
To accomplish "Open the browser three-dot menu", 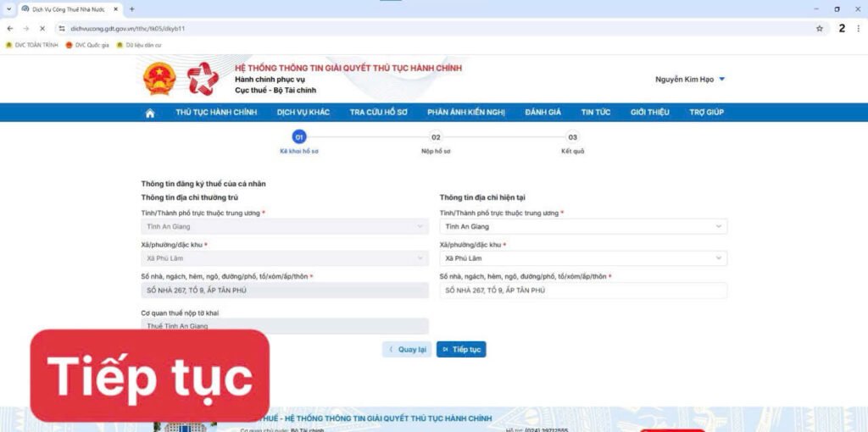I will tap(858, 28).
